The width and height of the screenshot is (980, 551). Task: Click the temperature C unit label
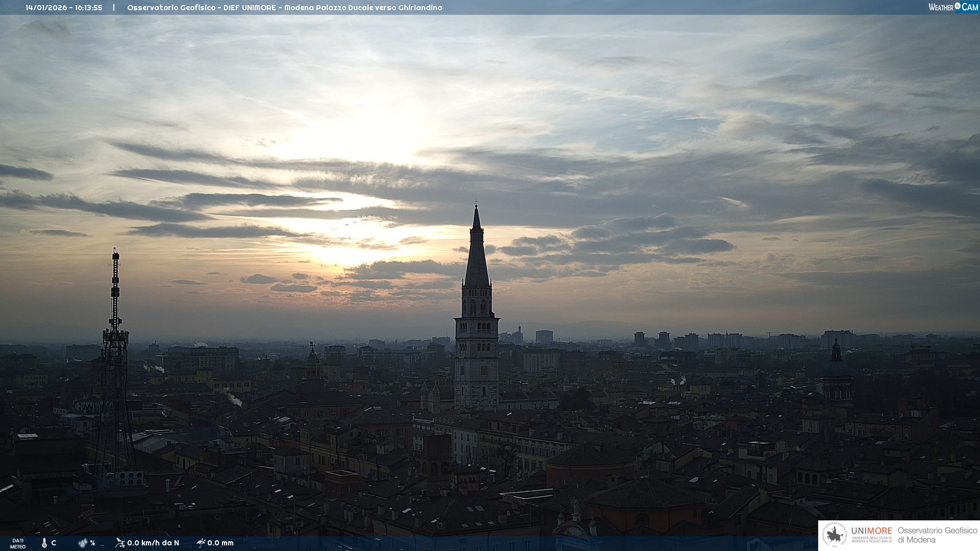tap(54, 543)
